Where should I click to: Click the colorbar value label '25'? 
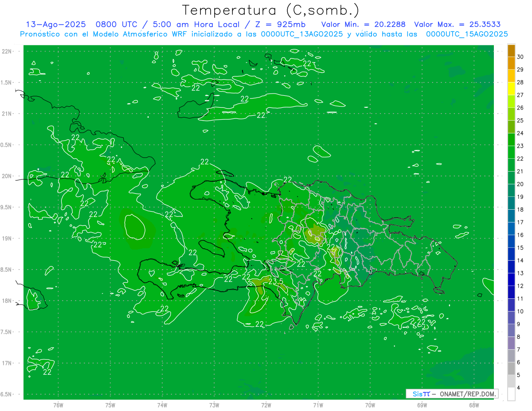pos(520,121)
